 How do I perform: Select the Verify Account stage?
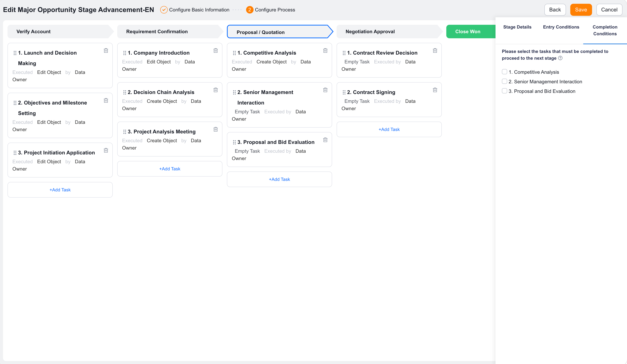click(x=60, y=32)
